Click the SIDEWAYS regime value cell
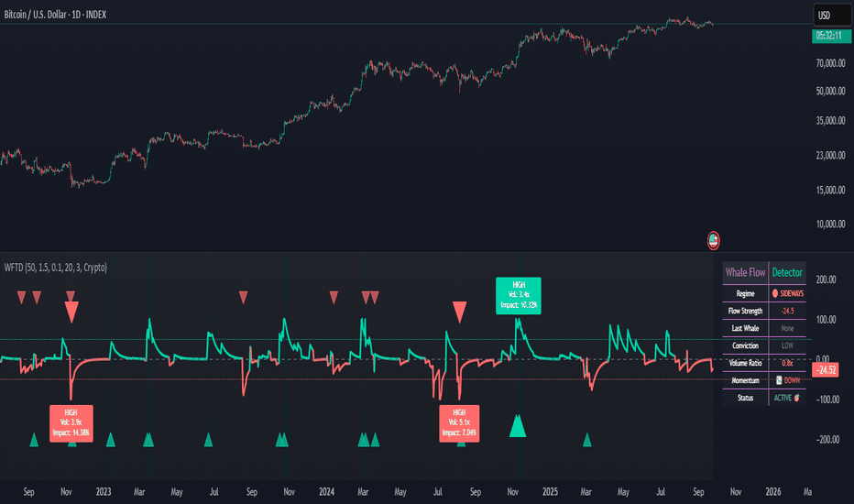The width and height of the screenshot is (854, 504). [786, 293]
